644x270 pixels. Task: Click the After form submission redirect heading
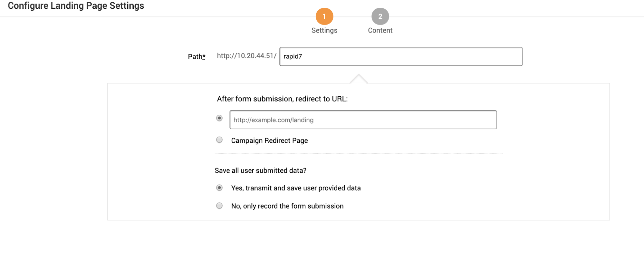pos(282,99)
